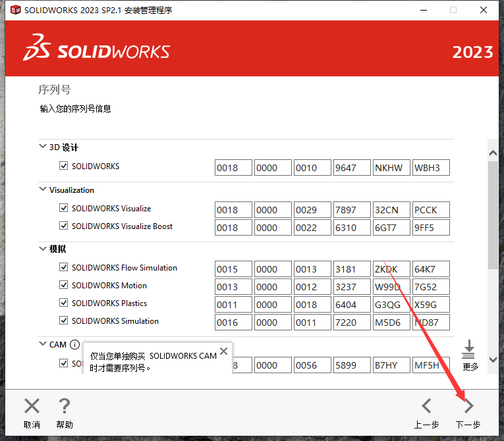504x441 pixels.
Task: Click scrollbar up arrow
Action: pyautogui.click(x=493, y=153)
